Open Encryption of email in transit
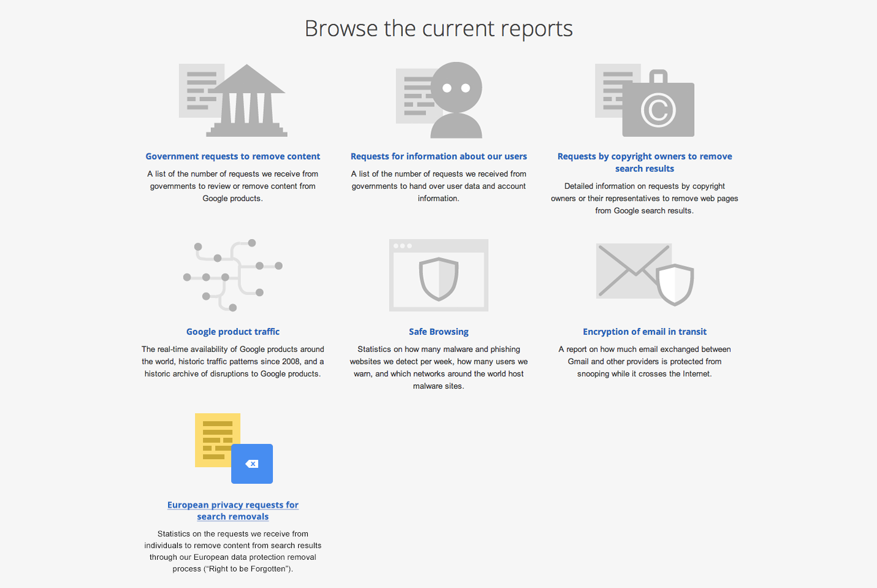The height and width of the screenshot is (588, 877). coord(645,331)
